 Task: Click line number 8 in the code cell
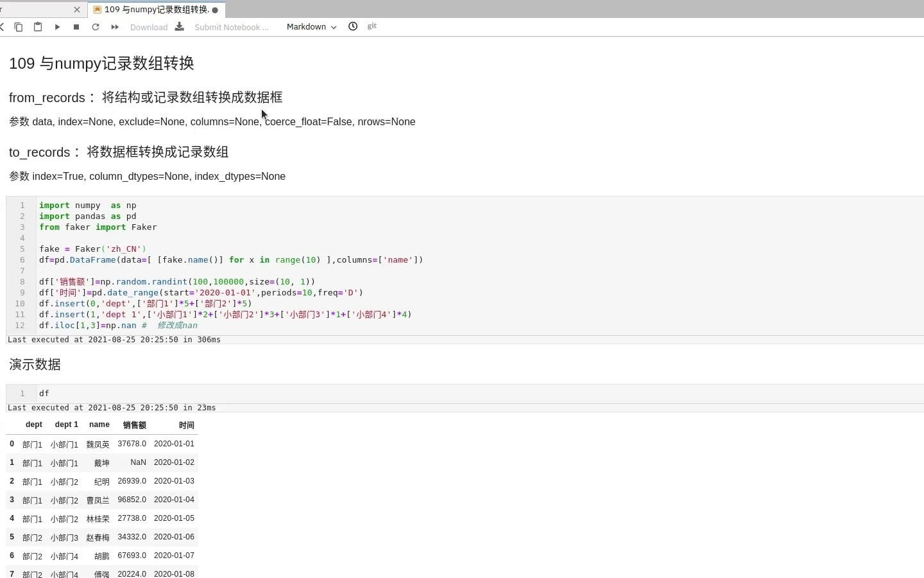coord(22,281)
